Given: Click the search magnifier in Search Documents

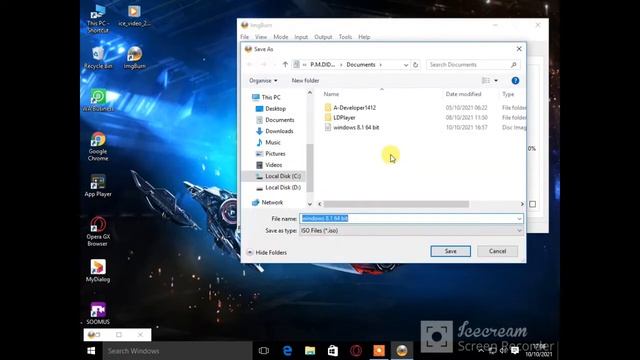Looking at the screenshot, I should [513, 64].
